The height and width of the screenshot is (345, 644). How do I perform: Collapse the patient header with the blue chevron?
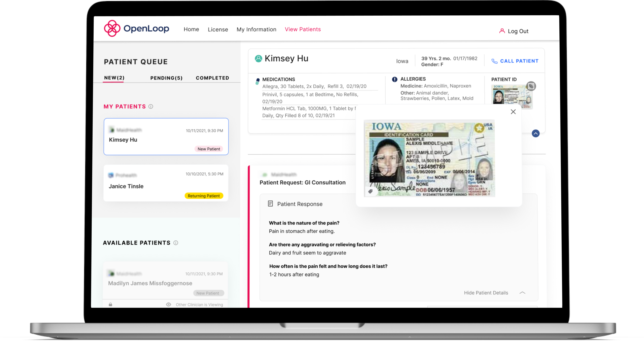click(x=535, y=133)
